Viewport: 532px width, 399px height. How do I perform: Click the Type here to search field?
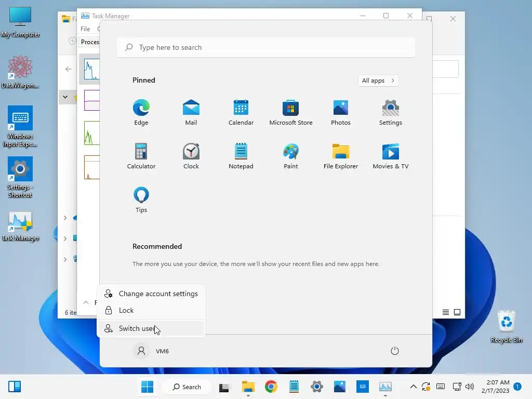[266, 47]
